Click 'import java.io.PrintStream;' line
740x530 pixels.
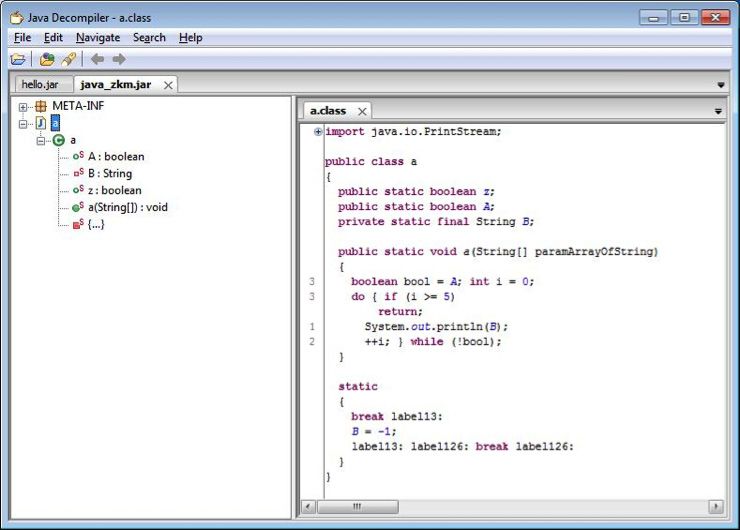point(413,132)
